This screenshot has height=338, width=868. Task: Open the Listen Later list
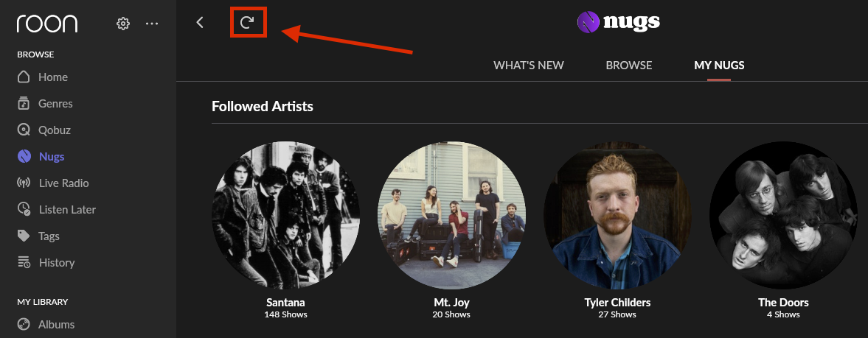pyautogui.click(x=67, y=210)
